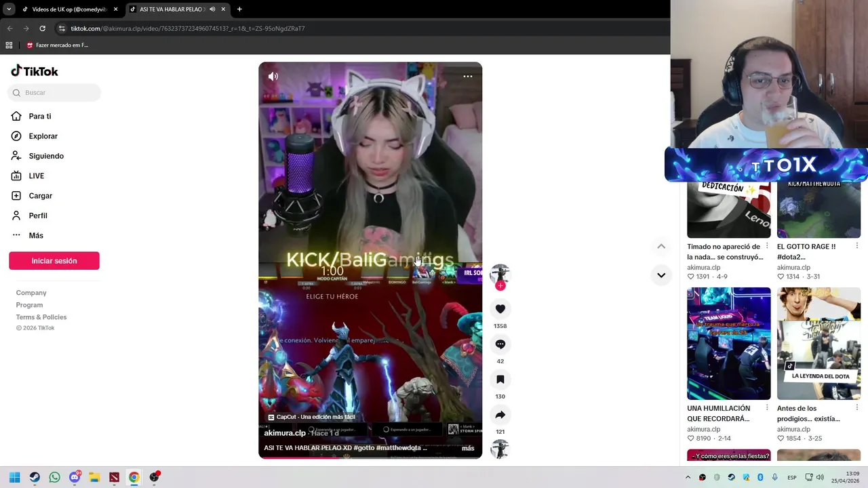
Task: Open Dota 2 from taskbar
Action: [x=114, y=477]
